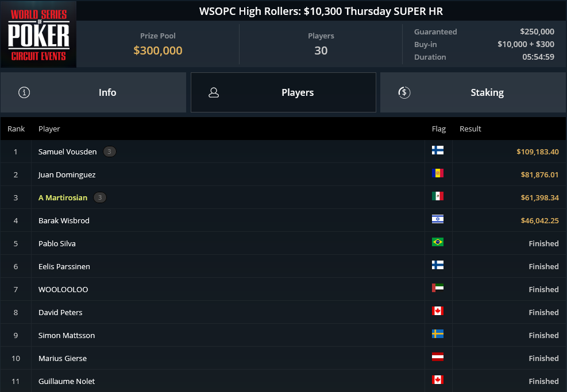Click the Finland flag for Samuel Vousden
The image size is (567, 392).
tap(438, 150)
